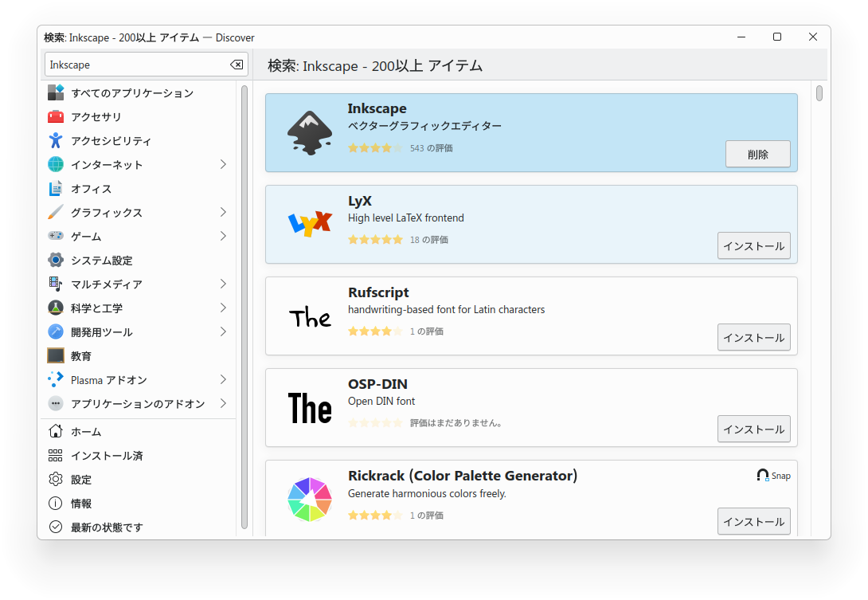The width and height of the screenshot is (868, 600).
Task: Click the Snap source badge on Rickrack
Action: pyautogui.click(x=773, y=476)
